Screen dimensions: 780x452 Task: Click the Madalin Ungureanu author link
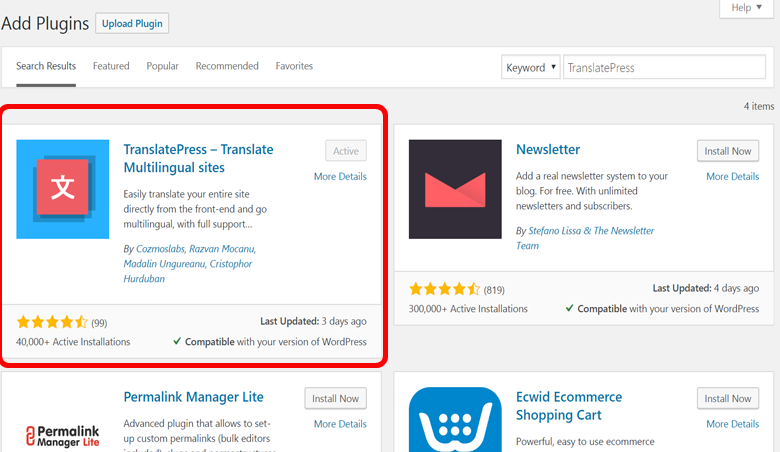(x=164, y=264)
